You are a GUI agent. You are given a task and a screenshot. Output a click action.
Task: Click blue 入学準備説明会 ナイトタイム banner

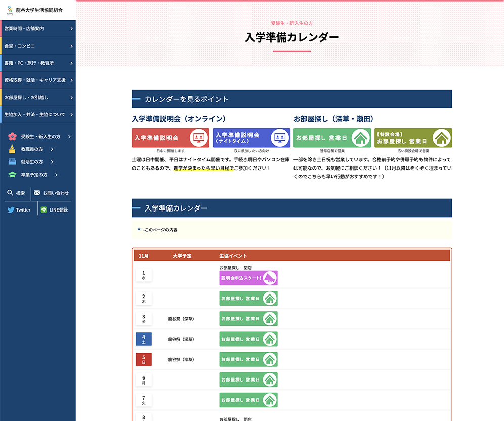(x=251, y=138)
